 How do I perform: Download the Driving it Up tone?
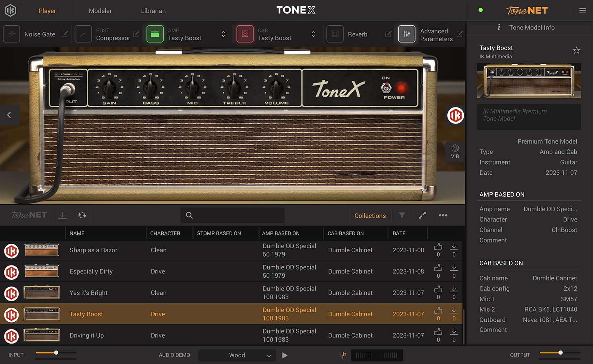tap(454, 332)
